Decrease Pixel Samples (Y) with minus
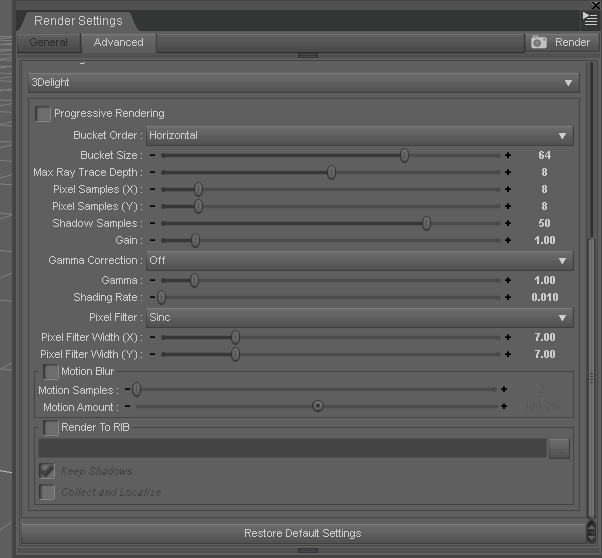Image resolution: width=602 pixels, height=558 pixels. 152,206
